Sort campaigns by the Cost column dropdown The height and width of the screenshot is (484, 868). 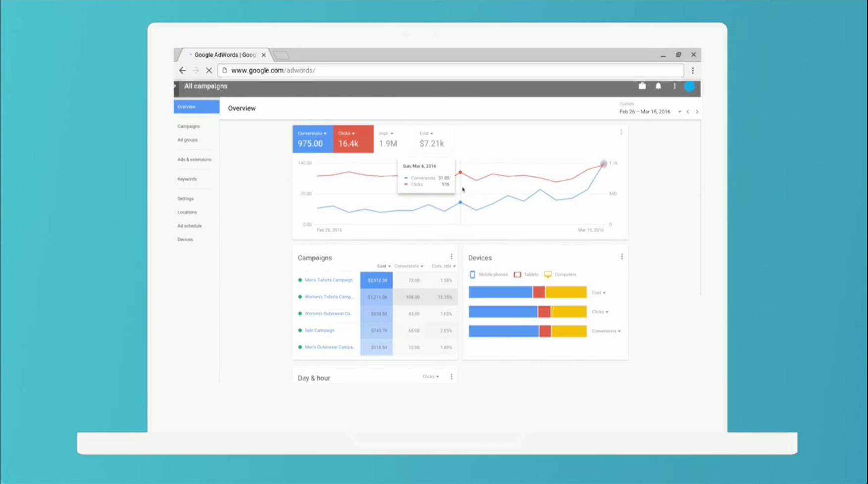click(384, 266)
